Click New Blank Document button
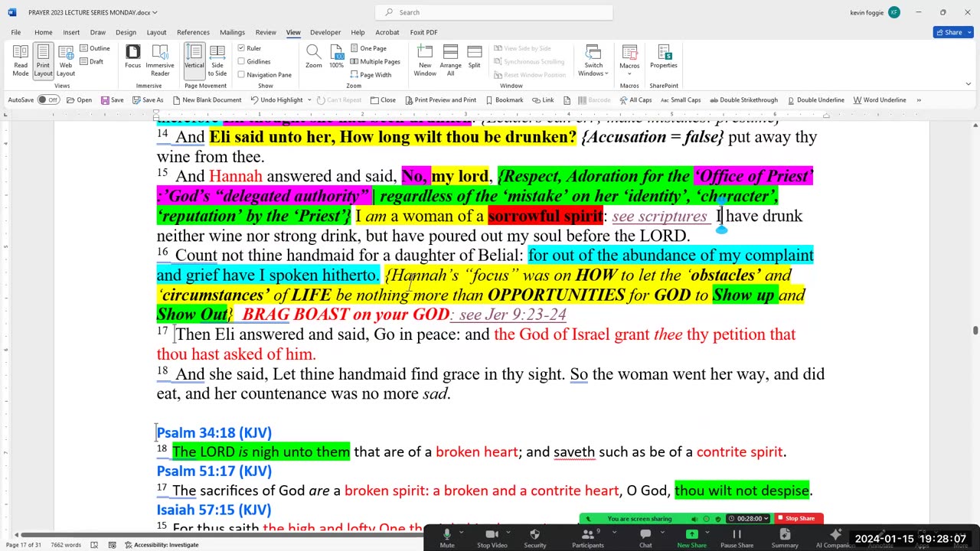 pos(207,99)
